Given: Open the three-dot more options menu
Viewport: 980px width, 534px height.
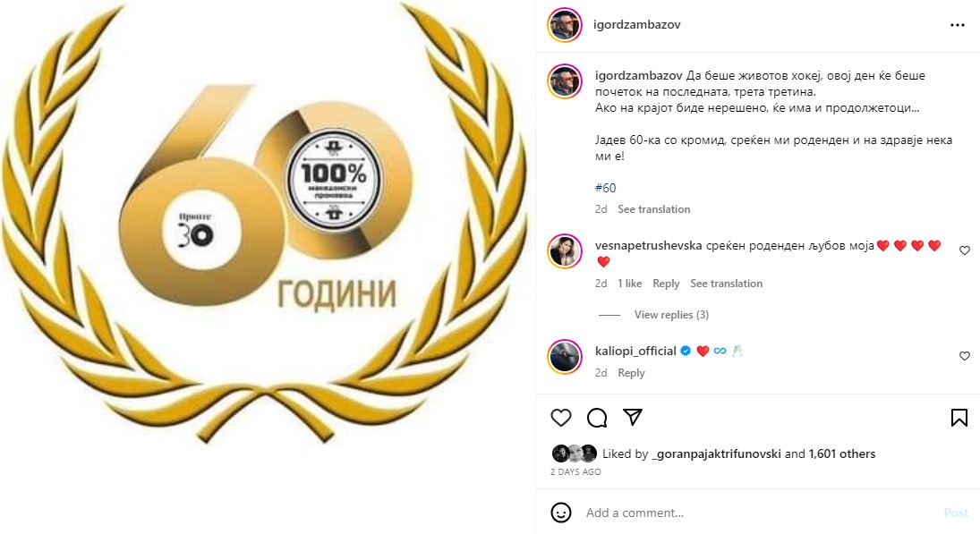Looking at the screenshot, I should click(x=958, y=25).
